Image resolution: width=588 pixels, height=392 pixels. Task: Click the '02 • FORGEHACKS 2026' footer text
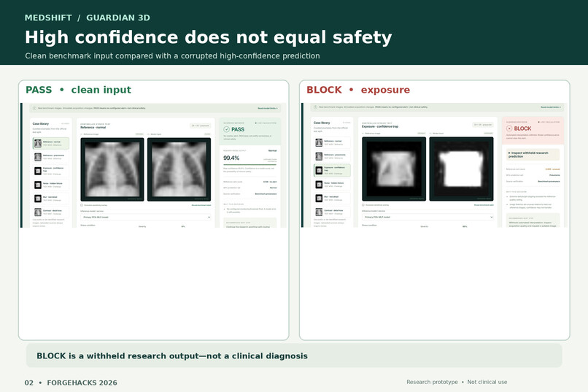71,383
